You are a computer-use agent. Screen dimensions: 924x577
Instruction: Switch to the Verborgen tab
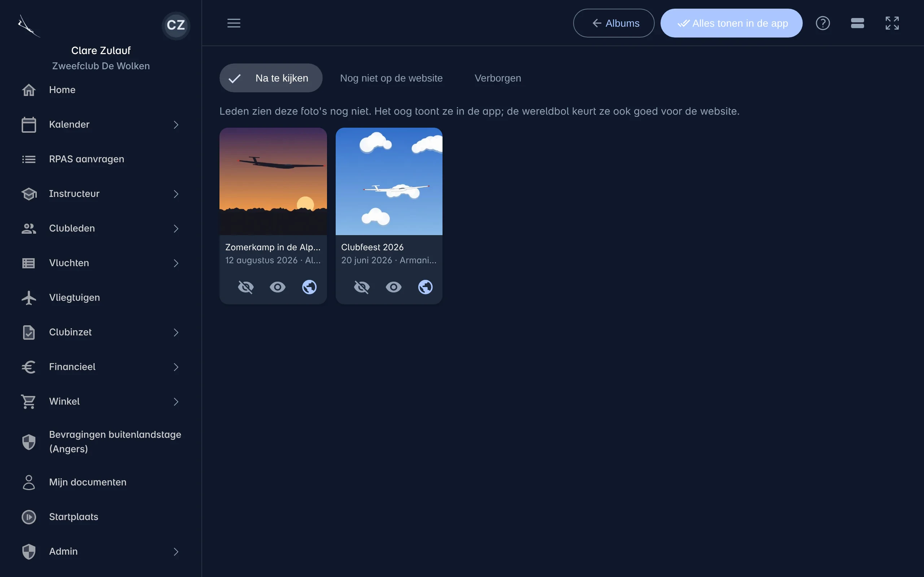click(x=497, y=78)
